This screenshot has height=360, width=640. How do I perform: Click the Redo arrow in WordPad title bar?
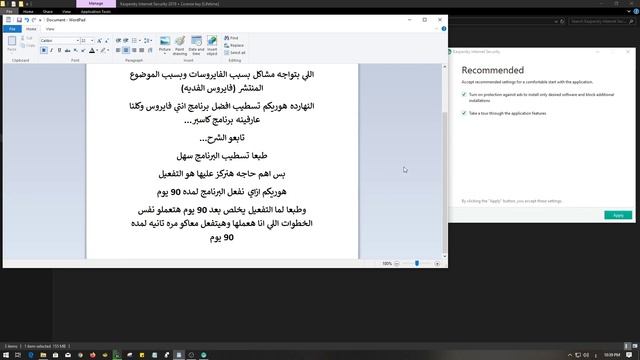pyautogui.click(x=34, y=20)
